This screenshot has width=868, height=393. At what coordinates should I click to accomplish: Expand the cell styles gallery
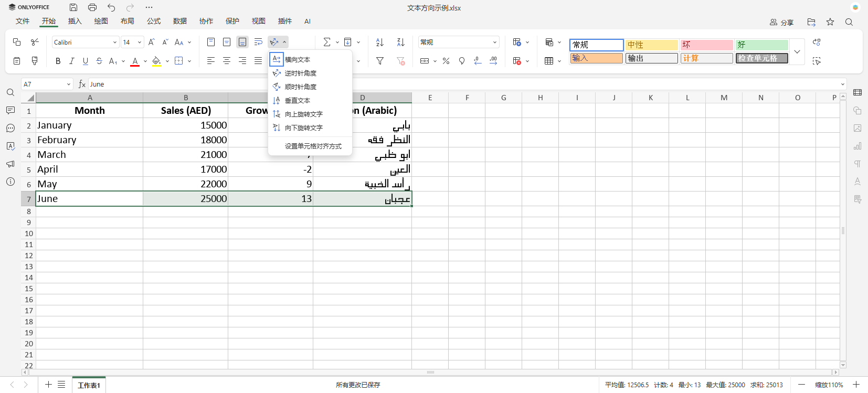(797, 52)
